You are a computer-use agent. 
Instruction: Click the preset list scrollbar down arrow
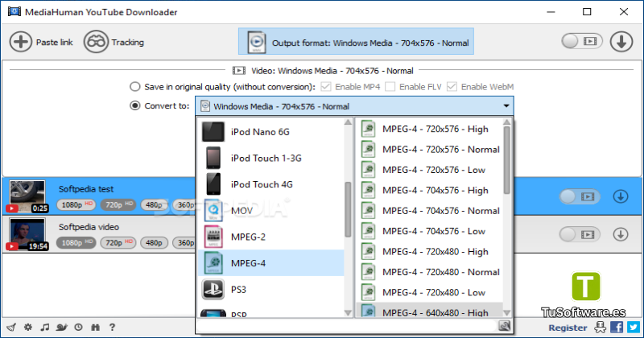pyautogui.click(x=507, y=313)
